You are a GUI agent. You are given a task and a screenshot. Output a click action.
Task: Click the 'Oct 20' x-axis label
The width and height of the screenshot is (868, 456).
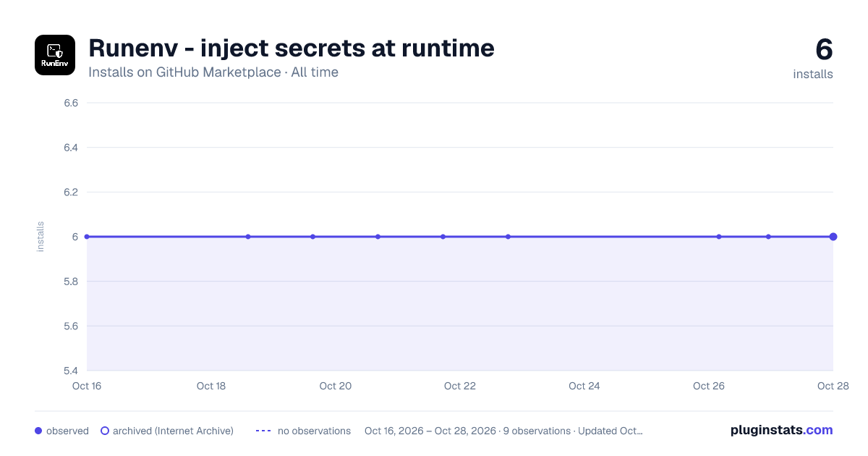coord(336,386)
